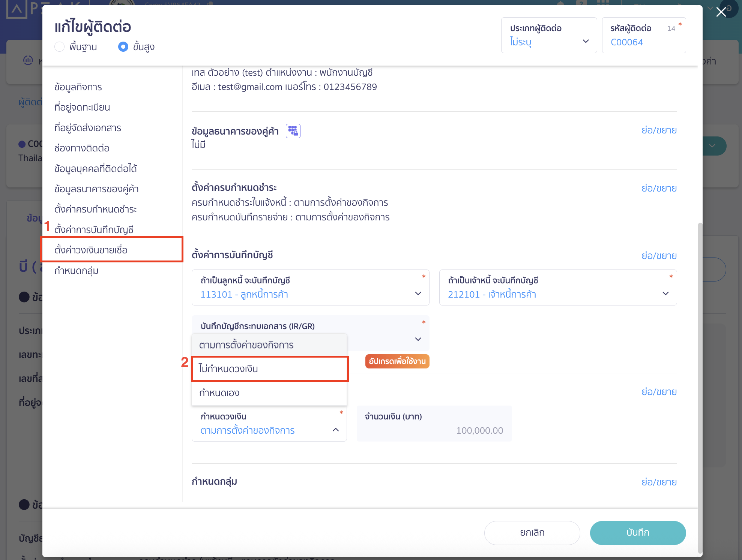Click chevron on creditor account 212101 dropdown
Viewport: 742px width, 560px height.
click(x=665, y=293)
